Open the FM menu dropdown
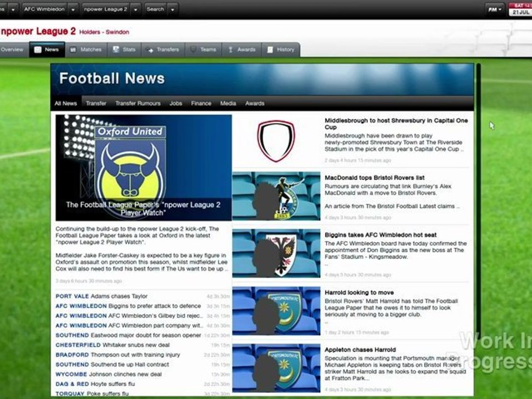 point(495,9)
